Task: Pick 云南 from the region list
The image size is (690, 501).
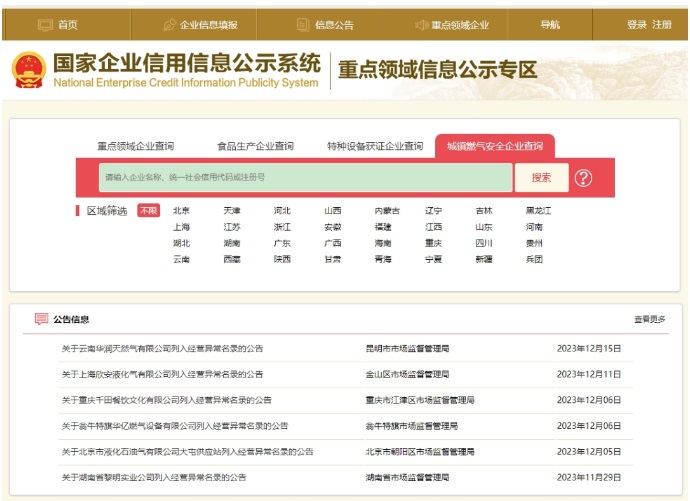Action: (x=181, y=259)
